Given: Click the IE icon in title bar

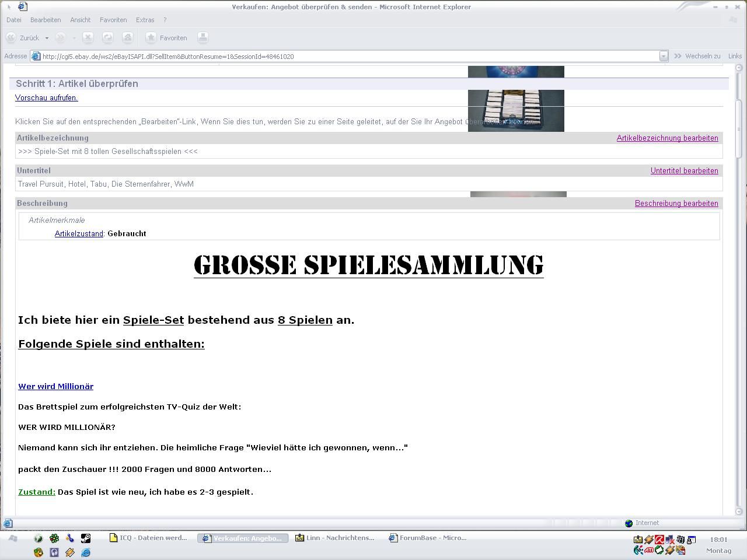Looking at the screenshot, I should pos(22,7).
